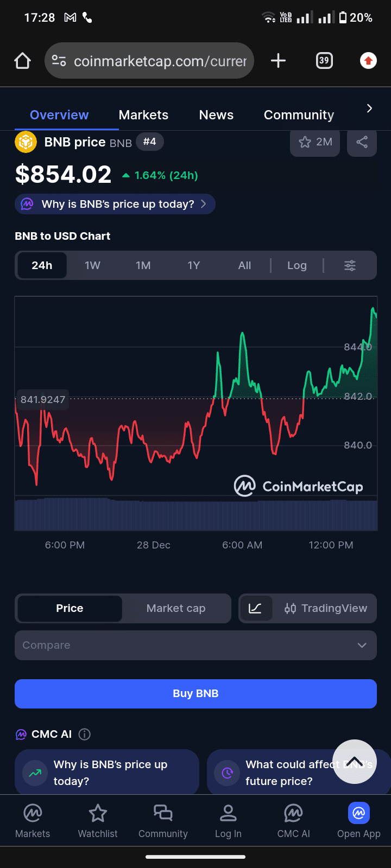391x868 pixels.
Task: Expand 'Why is BNB's price up today?' pill
Action: tap(115, 204)
